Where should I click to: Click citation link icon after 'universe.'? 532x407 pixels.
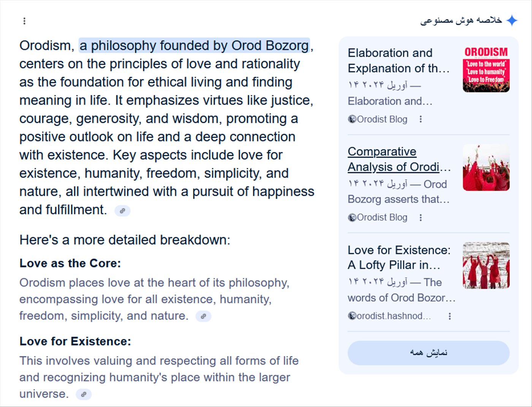point(84,394)
